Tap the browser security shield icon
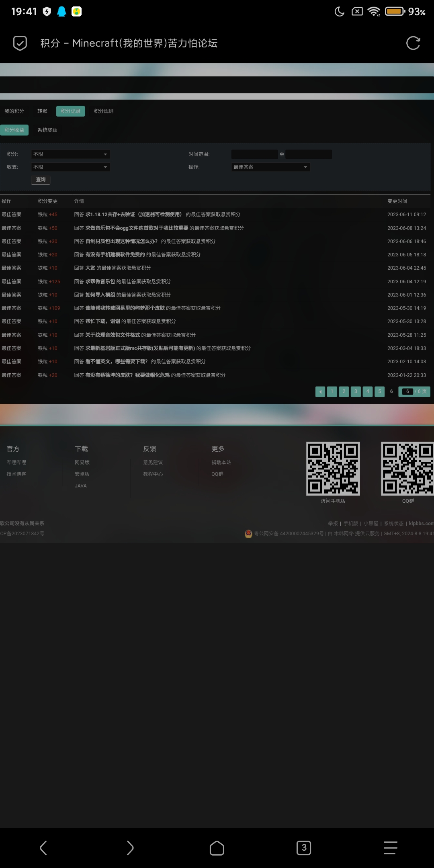This screenshot has height=868, width=434. pos(20,43)
